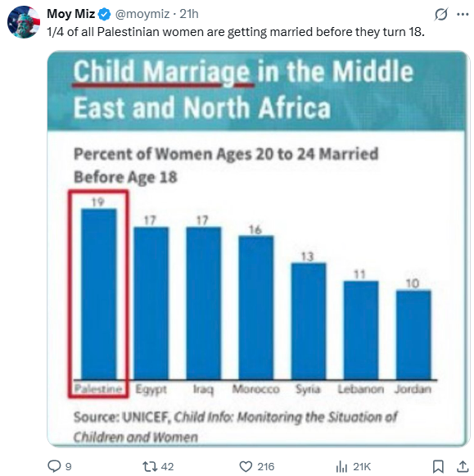The height and width of the screenshot is (476, 474).
Task: Bookmark this post
Action: [438, 466]
